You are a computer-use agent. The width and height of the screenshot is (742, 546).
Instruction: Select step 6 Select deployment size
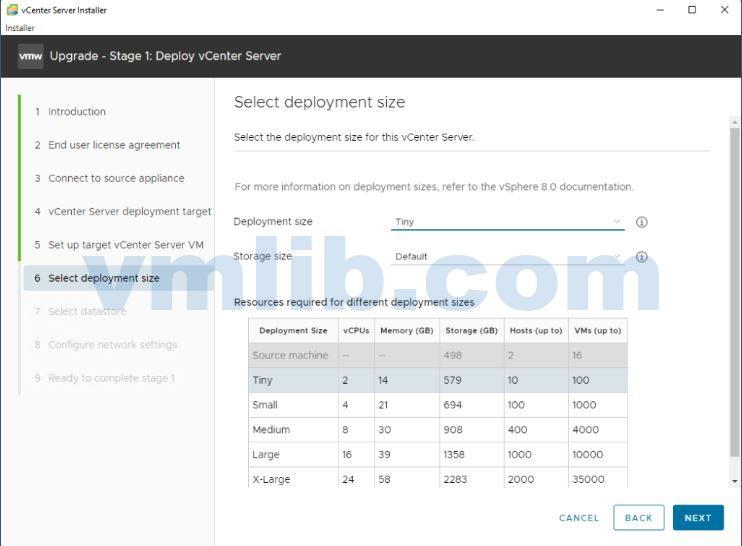pyautogui.click(x=117, y=278)
